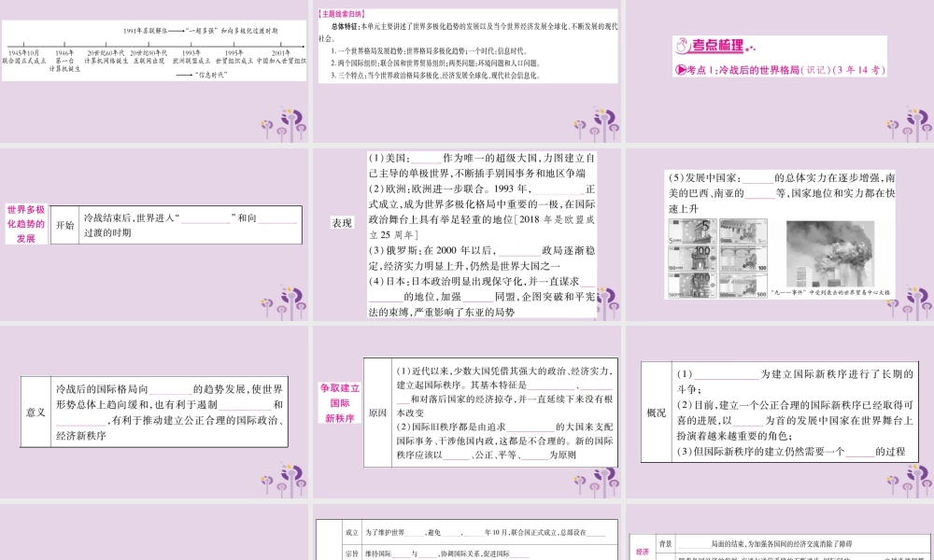The image size is (934, 560).
Task: Open the slide with 世界多极化趋势的发展 开始
Action: pos(154,234)
